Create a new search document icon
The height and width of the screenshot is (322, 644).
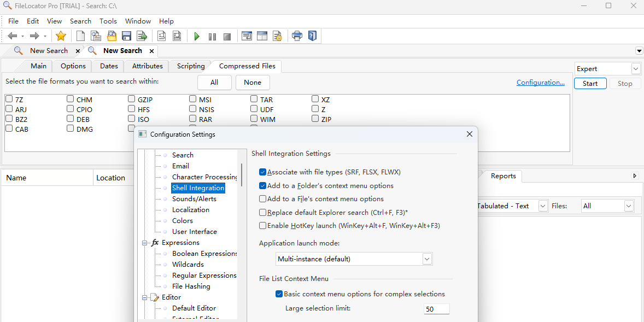point(80,36)
